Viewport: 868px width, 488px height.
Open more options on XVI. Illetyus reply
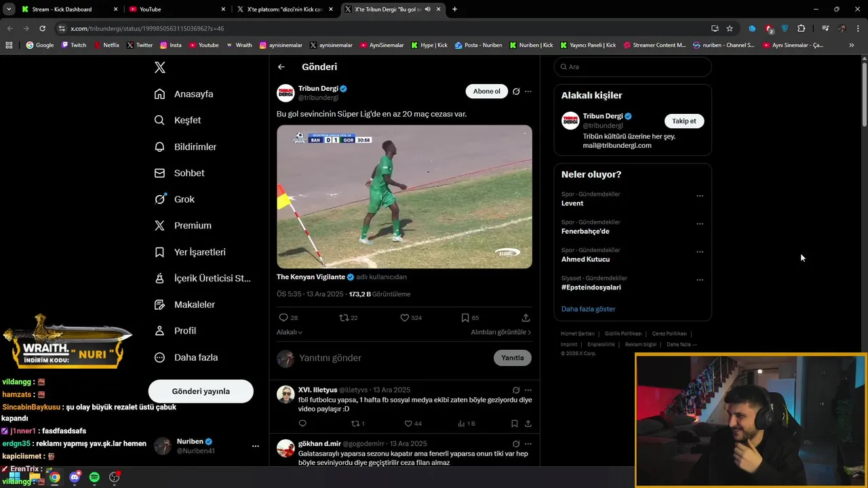pyautogui.click(x=528, y=390)
